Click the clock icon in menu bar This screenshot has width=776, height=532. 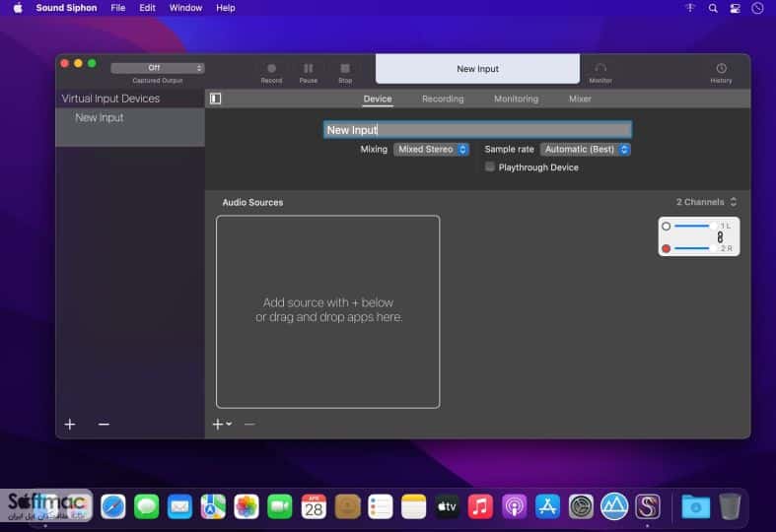pyautogui.click(x=757, y=8)
